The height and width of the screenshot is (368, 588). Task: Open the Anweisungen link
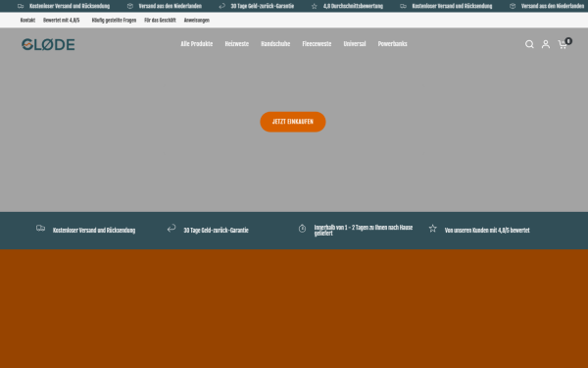(x=197, y=21)
